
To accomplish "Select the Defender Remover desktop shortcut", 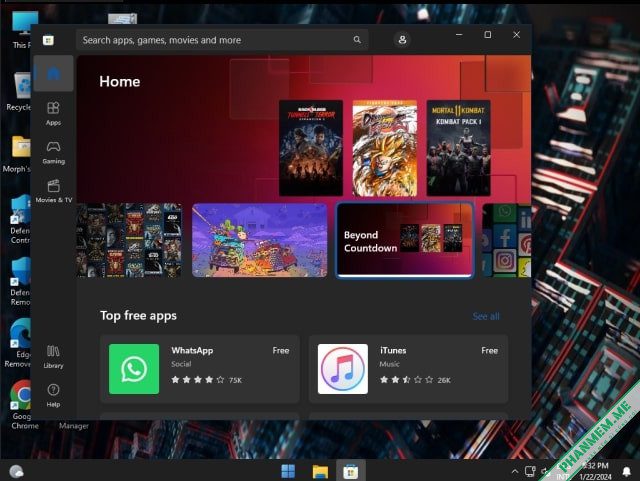I will [x=20, y=282].
